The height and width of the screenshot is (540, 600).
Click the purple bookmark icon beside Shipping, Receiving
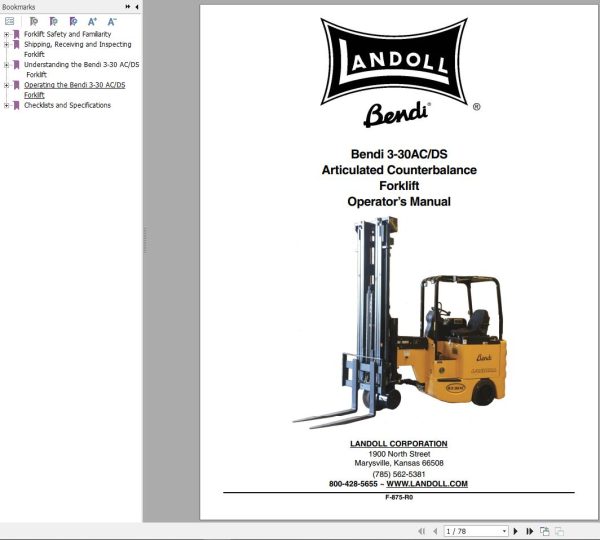click(x=16, y=45)
